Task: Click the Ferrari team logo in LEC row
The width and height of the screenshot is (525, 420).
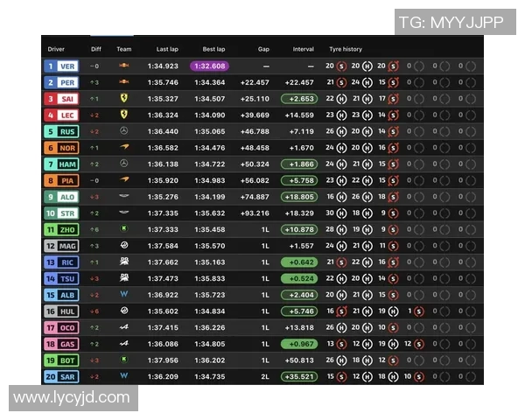Action: pos(124,115)
